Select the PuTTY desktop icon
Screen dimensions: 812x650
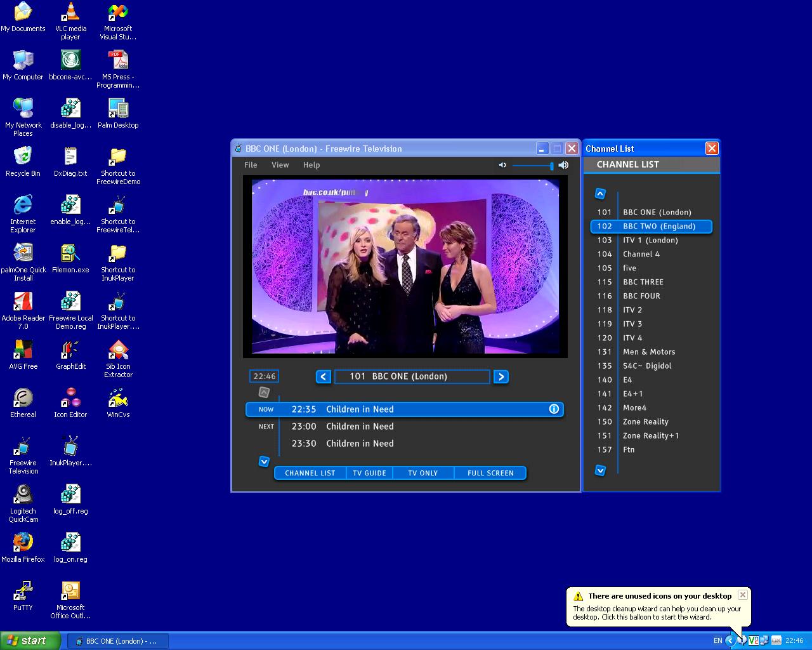tap(23, 597)
